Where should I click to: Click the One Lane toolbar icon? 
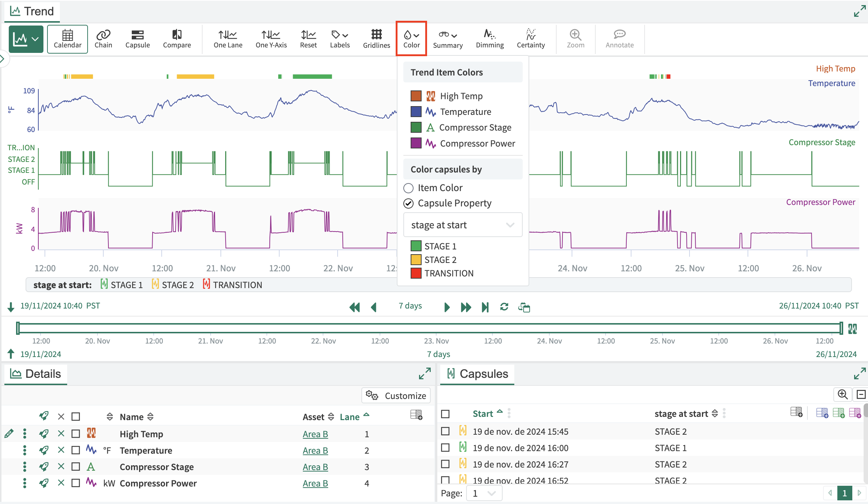click(228, 39)
